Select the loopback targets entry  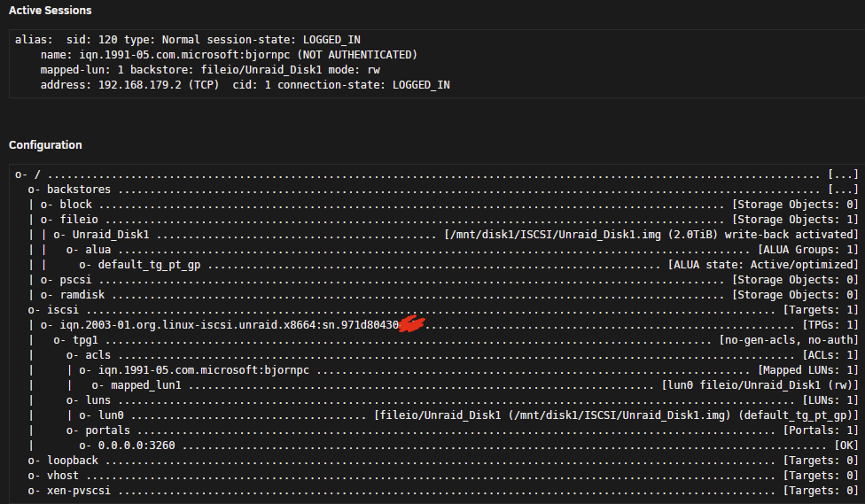click(73, 461)
